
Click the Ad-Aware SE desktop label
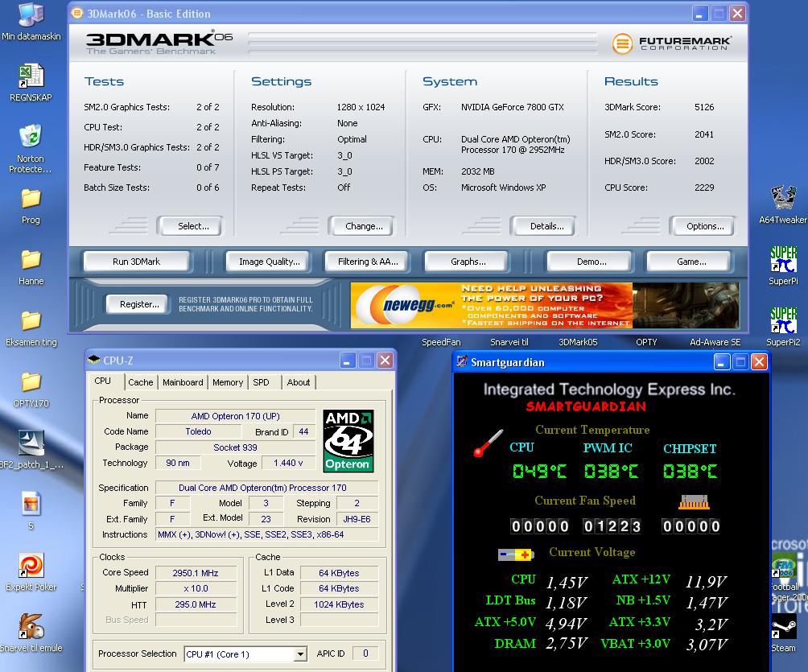715,342
